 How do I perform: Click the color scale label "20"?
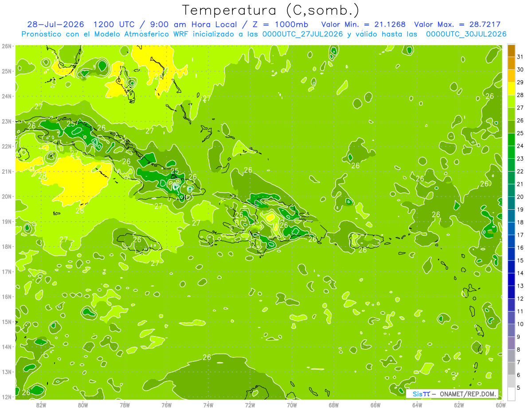click(x=520, y=197)
